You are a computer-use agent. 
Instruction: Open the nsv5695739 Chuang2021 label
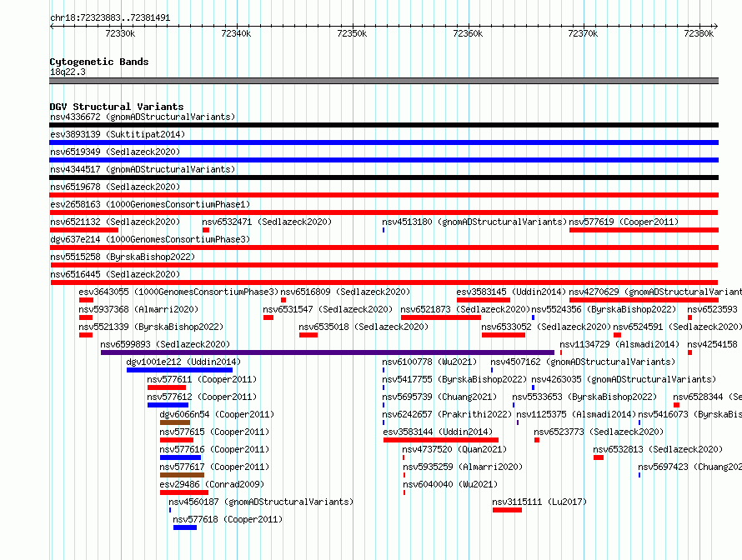(439, 397)
